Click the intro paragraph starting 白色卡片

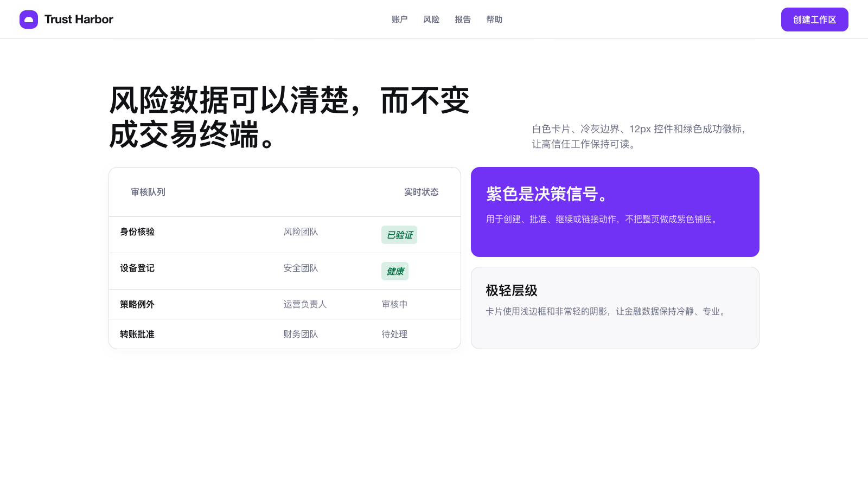click(x=640, y=137)
